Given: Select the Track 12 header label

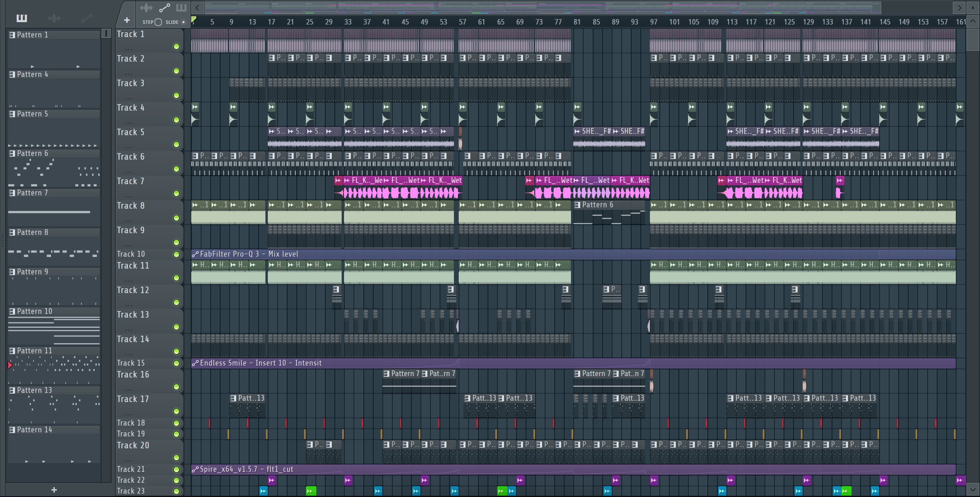Looking at the screenshot, I should tap(133, 290).
